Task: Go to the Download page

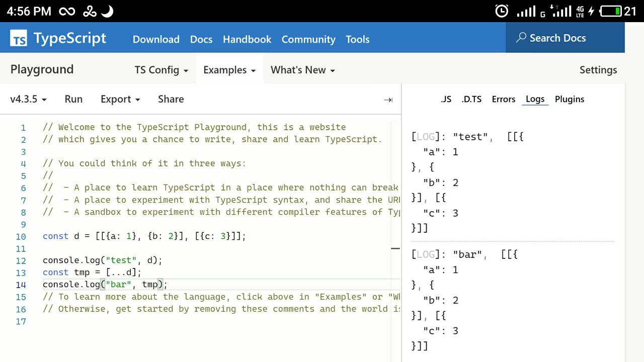Action: pyautogui.click(x=156, y=39)
